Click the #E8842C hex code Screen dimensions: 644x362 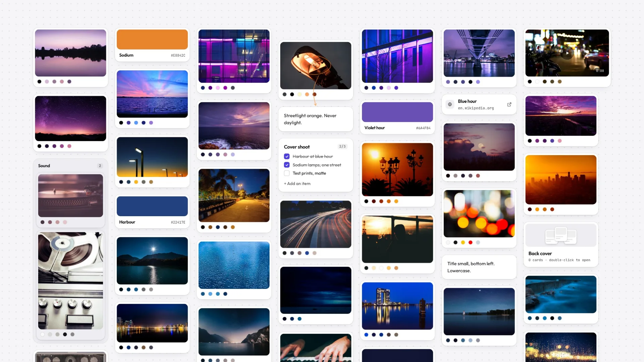(178, 55)
